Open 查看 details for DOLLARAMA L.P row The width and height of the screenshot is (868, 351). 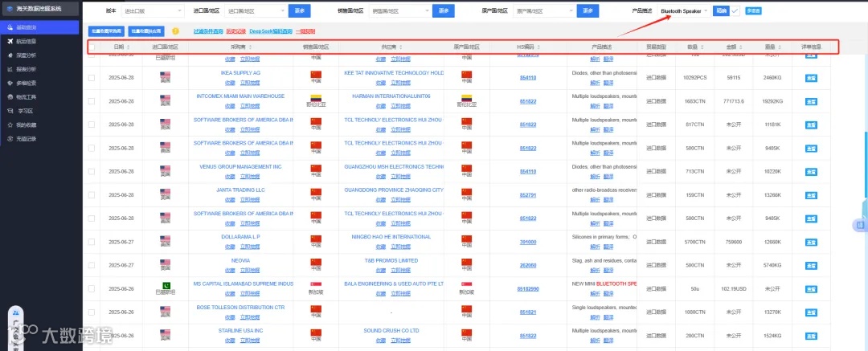coord(811,242)
